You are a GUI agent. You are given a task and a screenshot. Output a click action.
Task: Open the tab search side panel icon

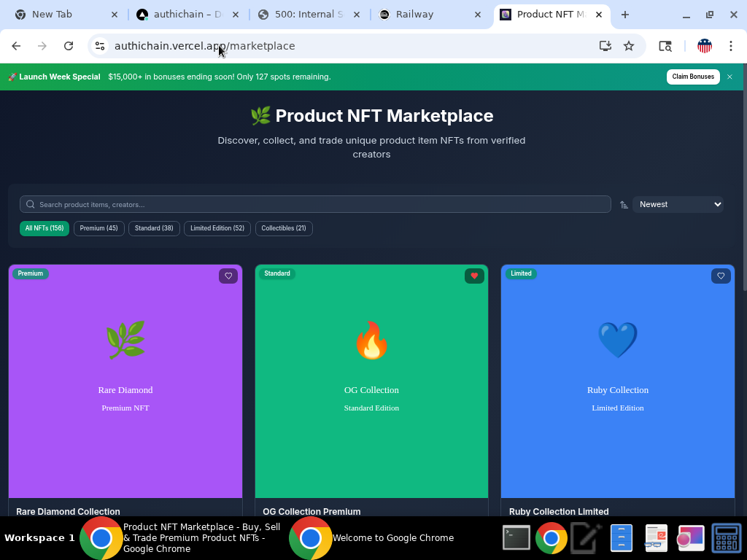click(665, 46)
